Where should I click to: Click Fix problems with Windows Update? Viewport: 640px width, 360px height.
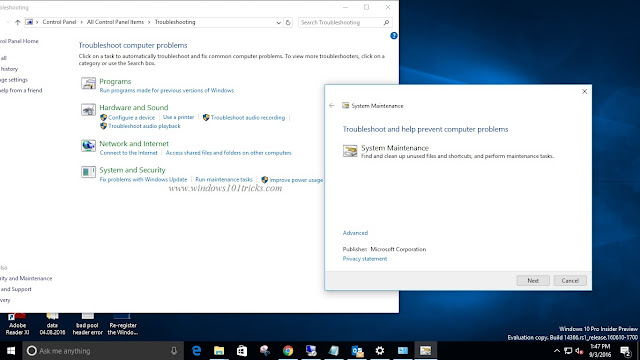click(x=143, y=180)
